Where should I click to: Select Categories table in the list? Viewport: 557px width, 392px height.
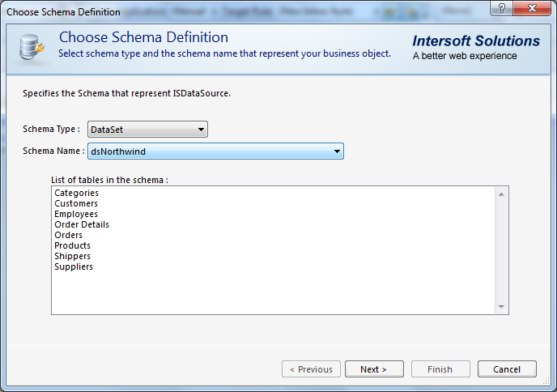76,193
